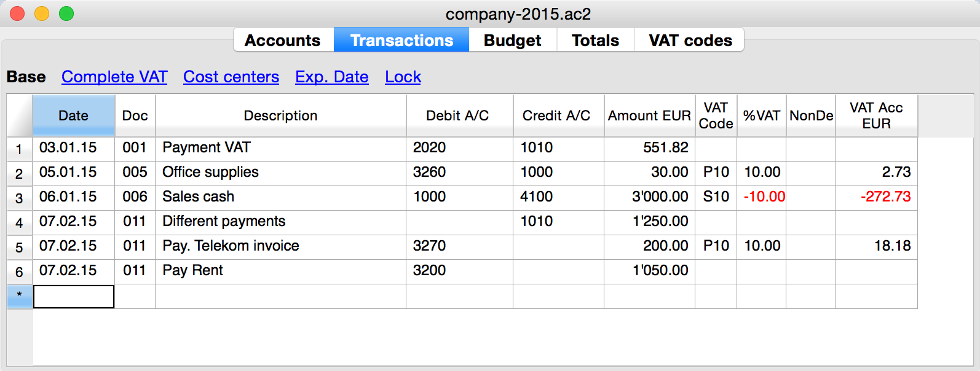Click the Lock view link
The height and width of the screenshot is (371, 980).
tap(403, 77)
